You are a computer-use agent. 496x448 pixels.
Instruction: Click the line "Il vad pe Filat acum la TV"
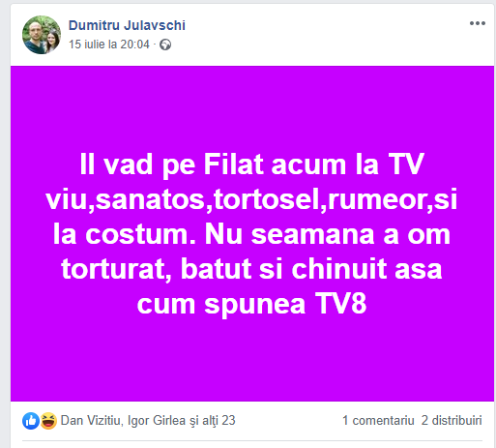point(251,165)
